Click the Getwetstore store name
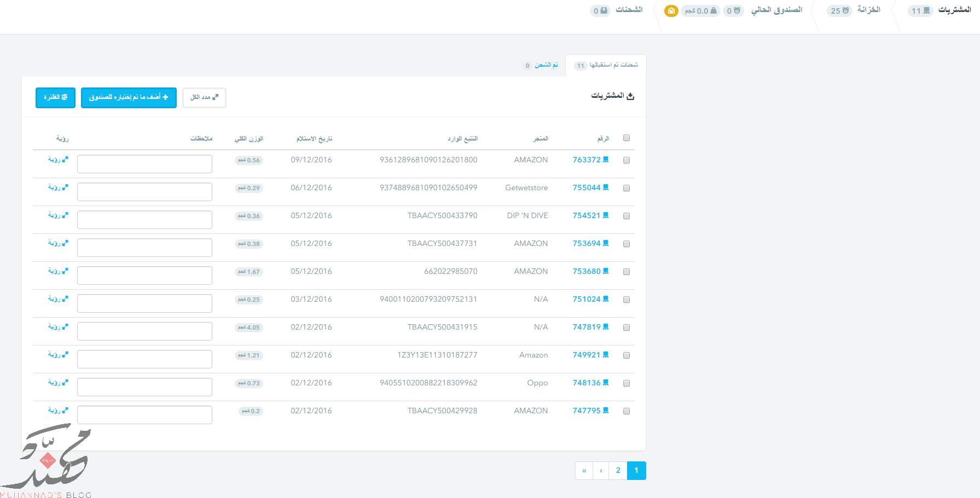980x498 pixels. (526, 188)
